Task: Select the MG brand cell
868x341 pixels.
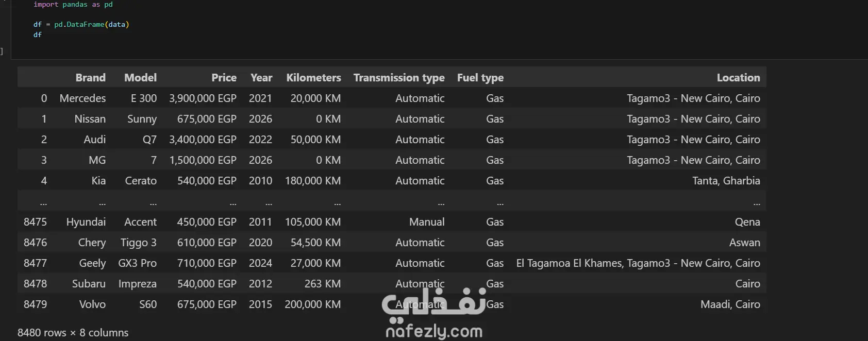Action: (x=97, y=160)
